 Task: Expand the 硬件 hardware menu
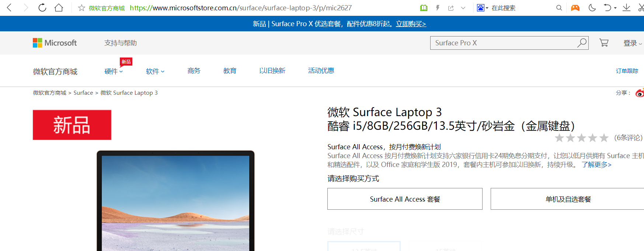pos(114,71)
